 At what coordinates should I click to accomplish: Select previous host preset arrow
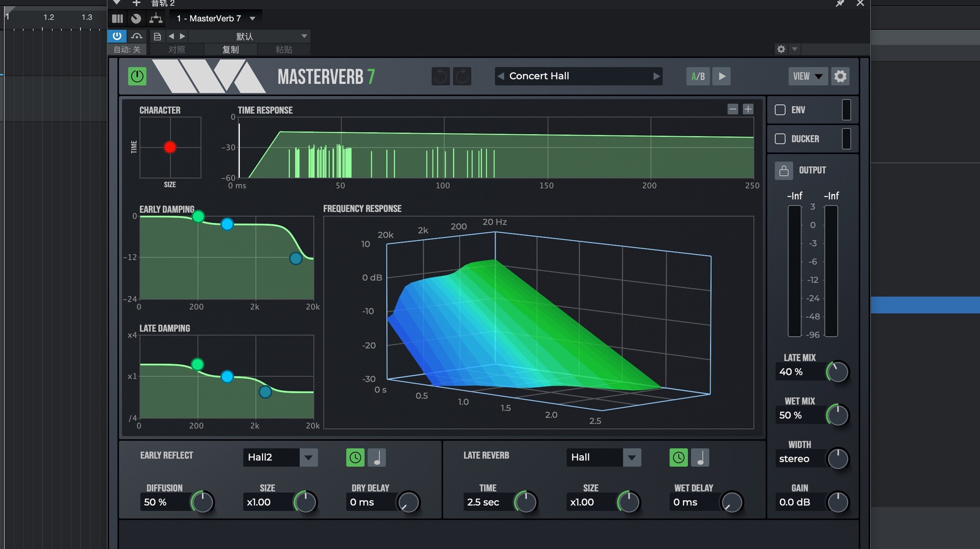point(171,36)
